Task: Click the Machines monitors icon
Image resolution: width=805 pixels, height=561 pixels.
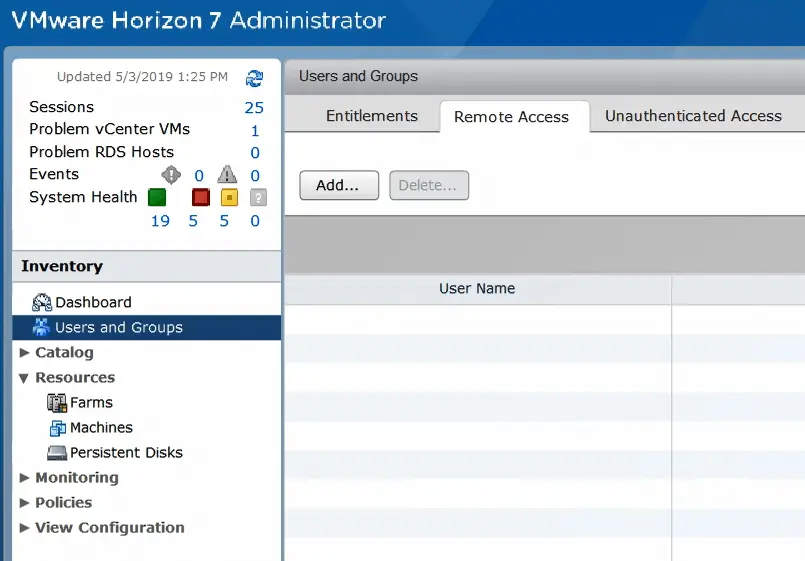Action: point(58,428)
